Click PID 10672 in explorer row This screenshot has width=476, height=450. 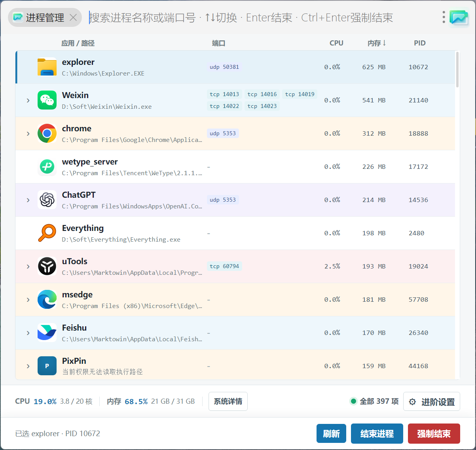tap(418, 67)
